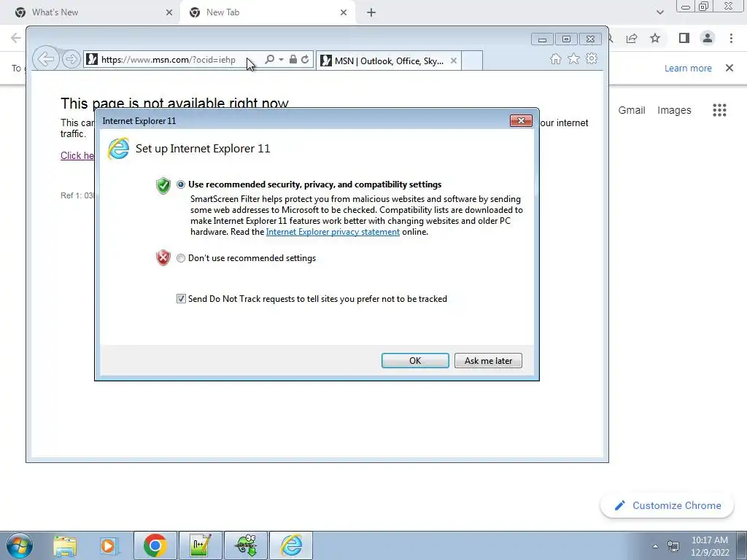This screenshot has height=560, width=747.
Task: Open the Google apps grid
Action: [x=719, y=110]
